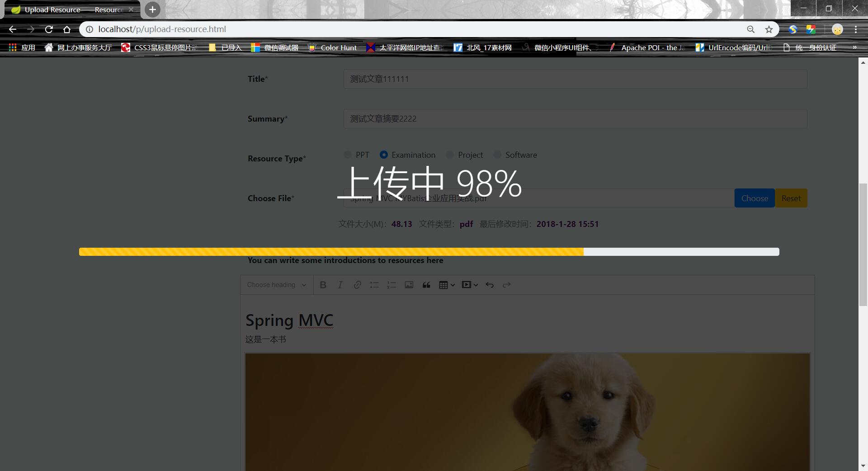Open the insert media dropdown
Image resolution: width=868 pixels, height=471 pixels.
pyautogui.click(x=470, y=285)
